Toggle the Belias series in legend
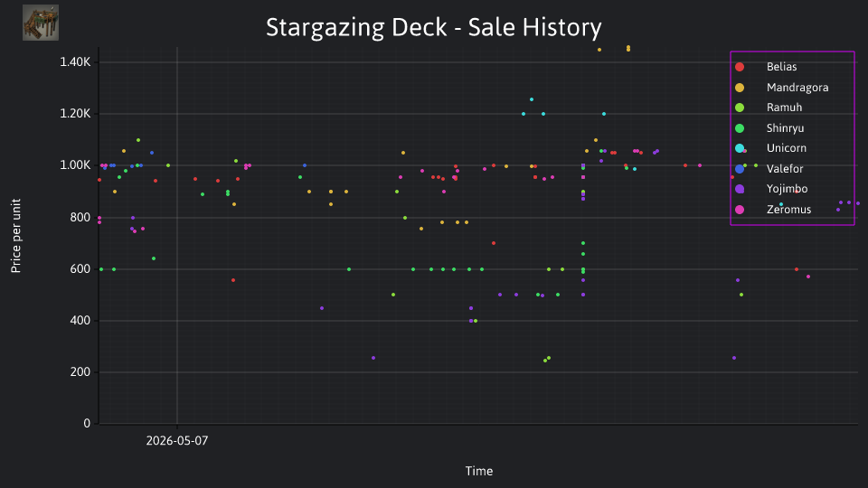868x488 pixels. coord(781,67)
